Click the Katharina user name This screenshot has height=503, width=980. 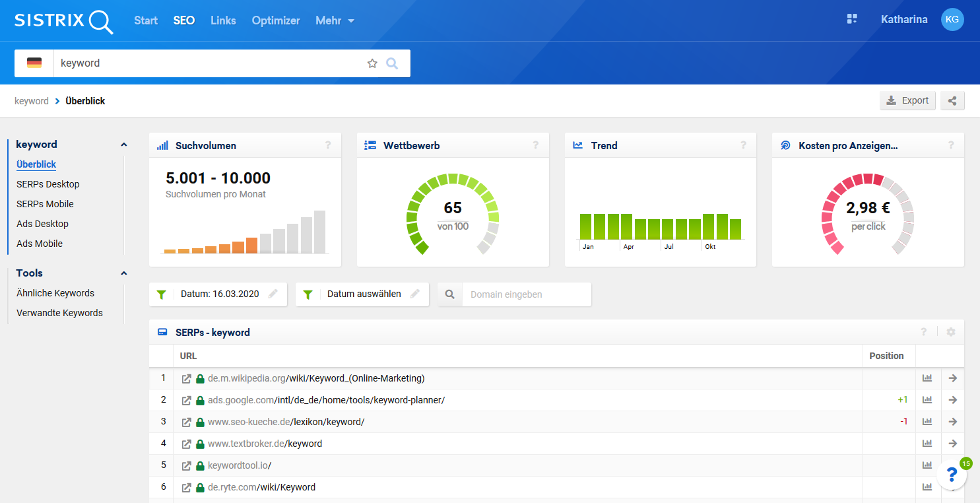904,20
